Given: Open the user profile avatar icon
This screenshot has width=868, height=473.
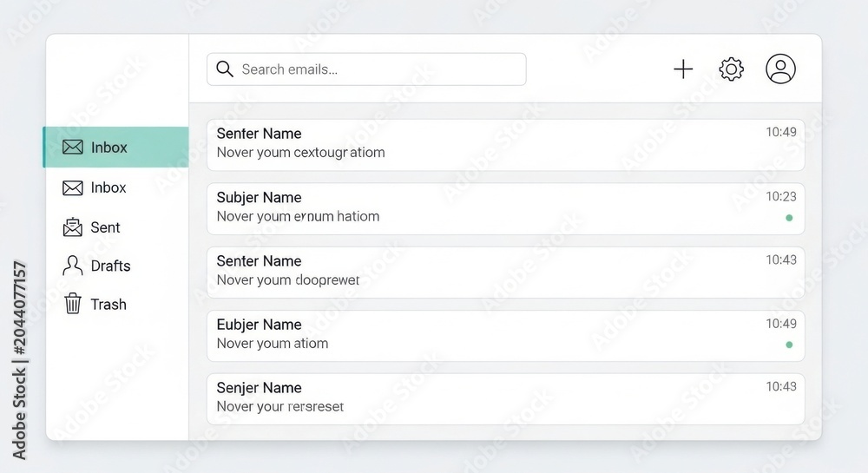Looking at the screenshot, I should (x=780, y=69).
